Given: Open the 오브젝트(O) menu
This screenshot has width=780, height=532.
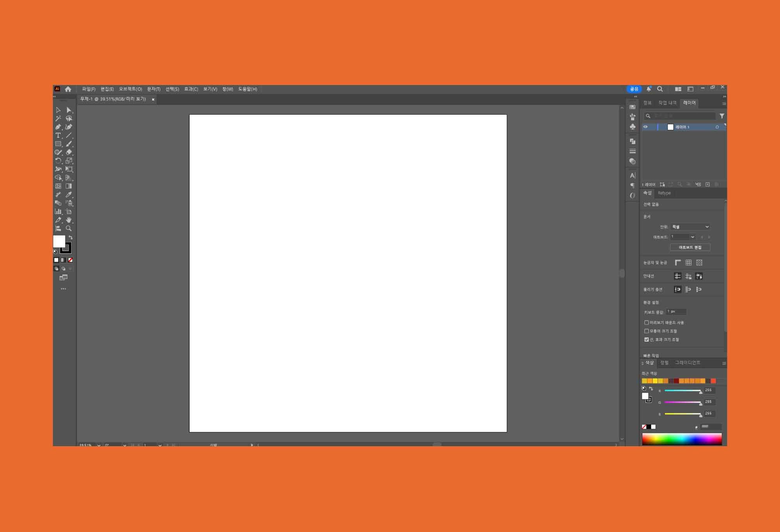Looking at the screenshot, I should pos(130,89).
